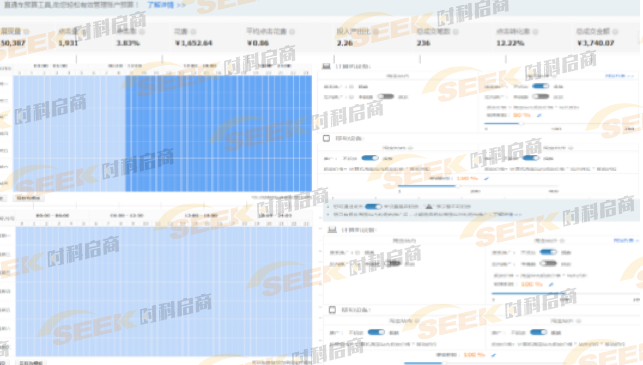This screenshot has width=643, height=365.
Task: Check the mobile device checkbox in upper panel
Action: [326, 138]
